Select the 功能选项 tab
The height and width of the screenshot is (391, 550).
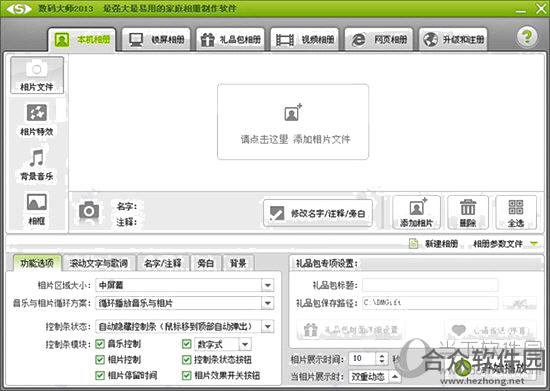click(37, 263)
